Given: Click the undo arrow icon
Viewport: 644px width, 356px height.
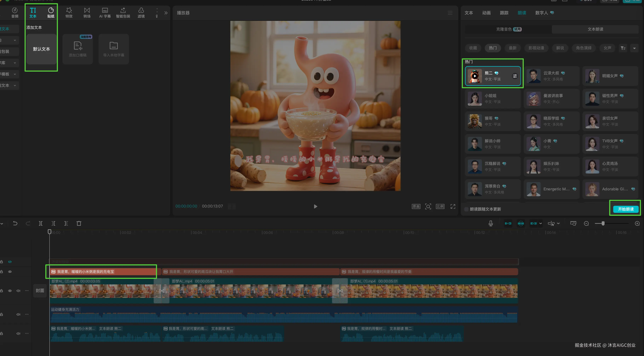Looking at the screenshot, I should (15, 223).
